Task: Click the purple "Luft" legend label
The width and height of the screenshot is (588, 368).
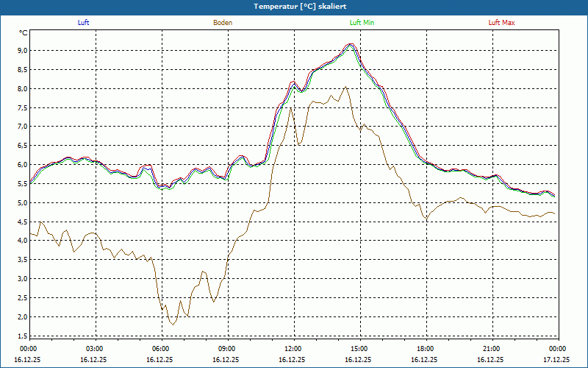Action: tap(83, 23)
